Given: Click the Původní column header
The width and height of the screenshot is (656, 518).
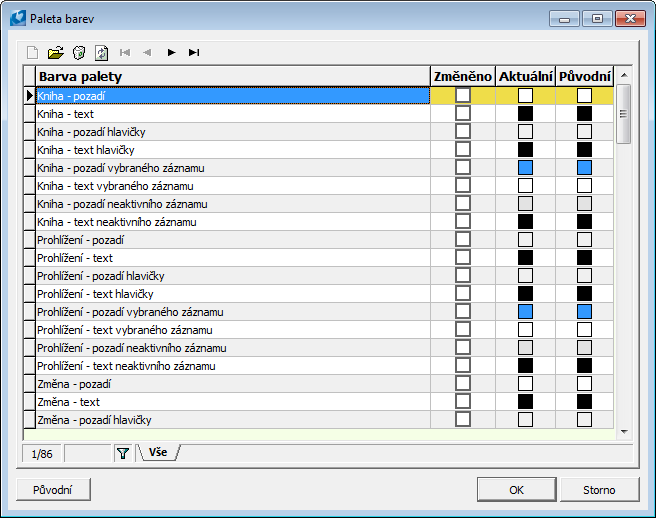Looking at the screenshot, I should (x=584, y=76).
